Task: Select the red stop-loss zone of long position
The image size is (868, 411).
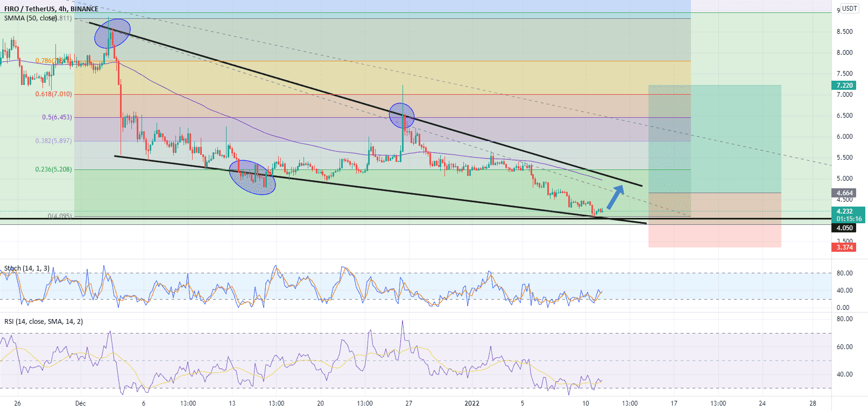Action: click(x=715, y=220)
